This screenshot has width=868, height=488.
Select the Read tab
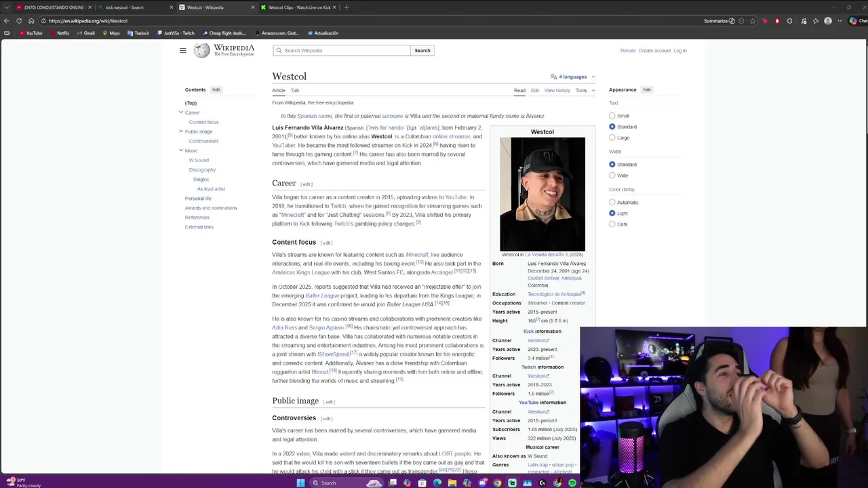click(519, 90)
